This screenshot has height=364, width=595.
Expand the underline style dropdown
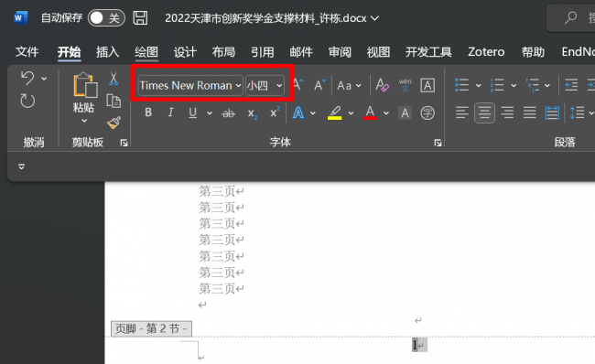pyautogui.click(x=210, y=113)
